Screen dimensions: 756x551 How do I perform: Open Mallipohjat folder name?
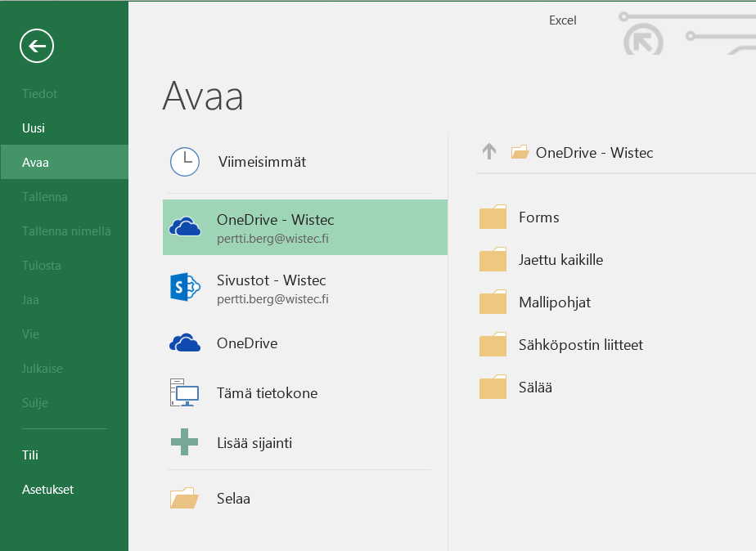[x=555, y=302]
